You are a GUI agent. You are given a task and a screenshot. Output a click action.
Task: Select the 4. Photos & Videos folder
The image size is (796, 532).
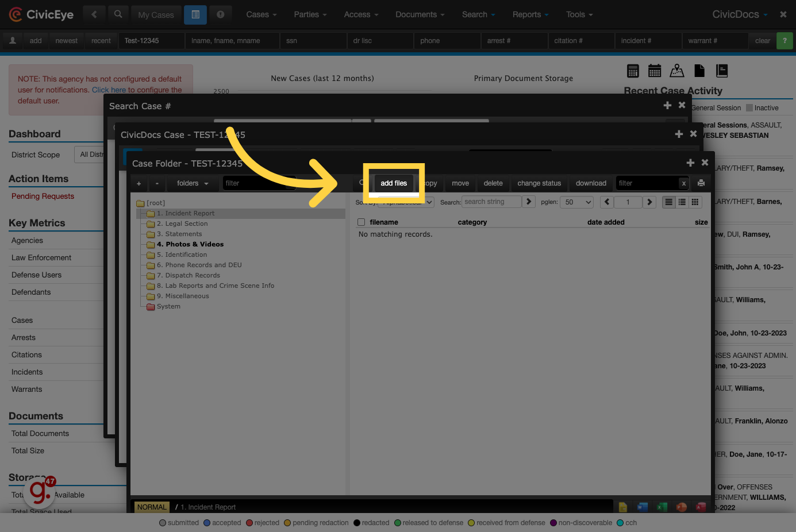coord(190,244)
